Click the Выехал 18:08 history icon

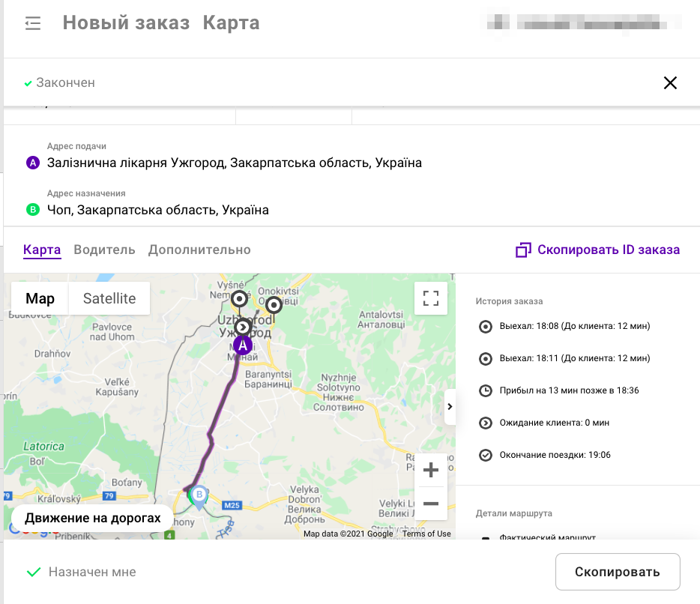485,326
